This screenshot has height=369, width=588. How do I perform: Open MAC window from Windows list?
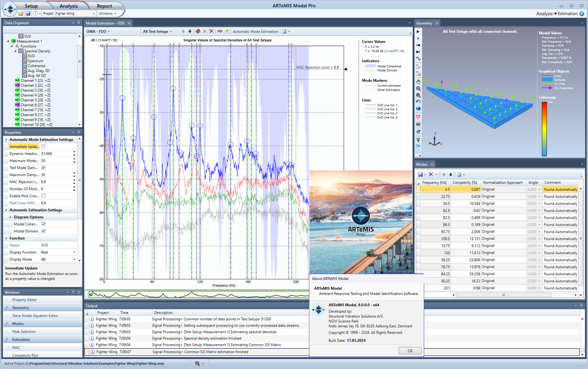tap(42, 347)
